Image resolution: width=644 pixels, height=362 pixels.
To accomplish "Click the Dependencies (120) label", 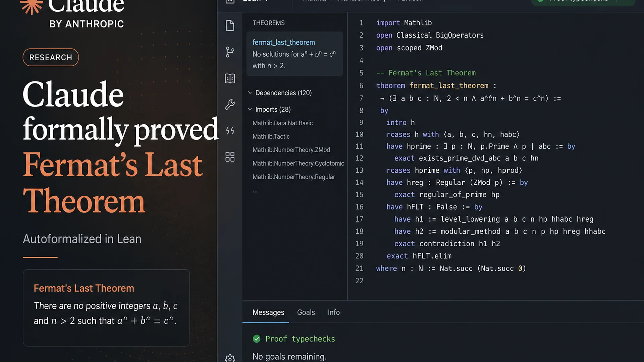I will [x=283, y=93].
